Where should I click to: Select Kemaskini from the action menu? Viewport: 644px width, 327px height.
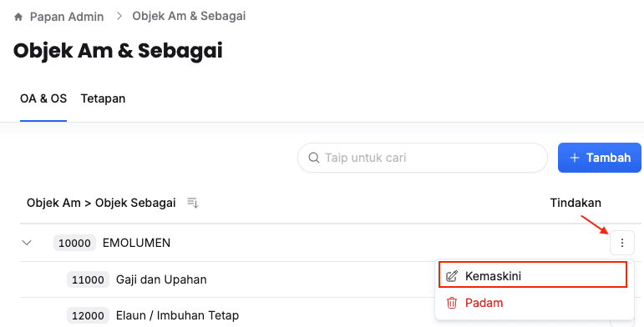[533, 274]
